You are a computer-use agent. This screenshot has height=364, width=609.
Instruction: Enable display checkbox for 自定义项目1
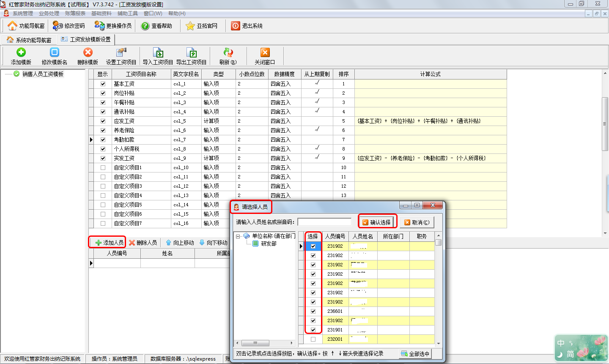point(103,167)
